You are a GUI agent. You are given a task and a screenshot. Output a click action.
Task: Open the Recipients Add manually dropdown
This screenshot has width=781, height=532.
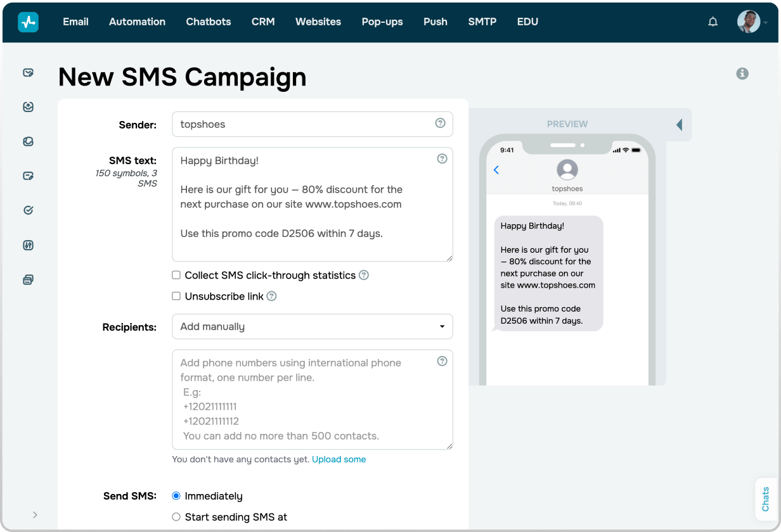point(313,327)
